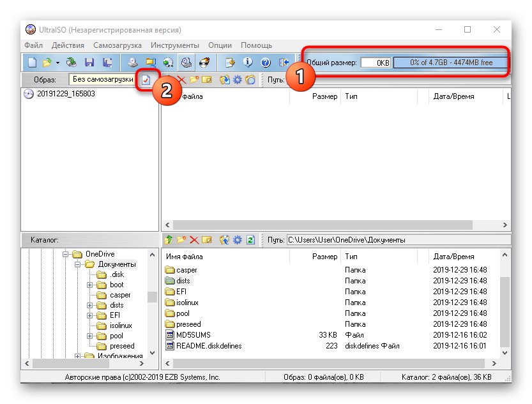This screenshot has height=404, width=532.
Task: Click the disc capacity bar showing 4474MB free
Action: tap(451, 63)
